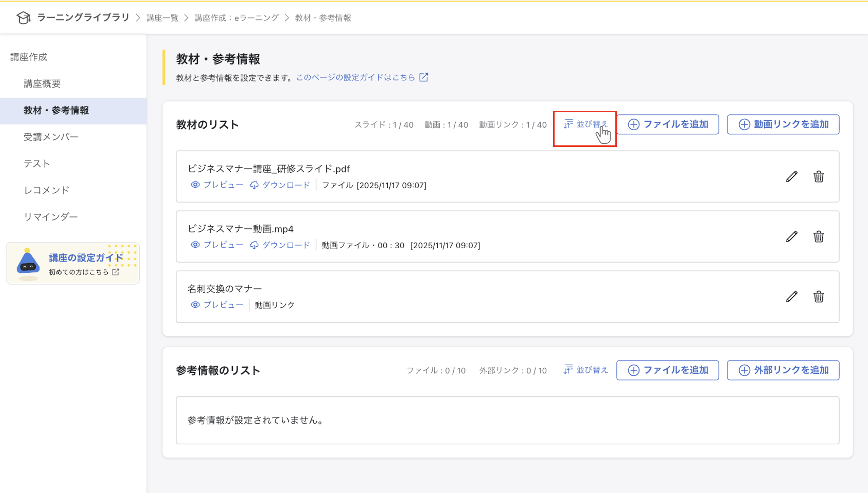Delete 名刺交換のマナー using the trash icon
Screen dimensions: 868x496
pyautogui.click(x=820, y=297)
